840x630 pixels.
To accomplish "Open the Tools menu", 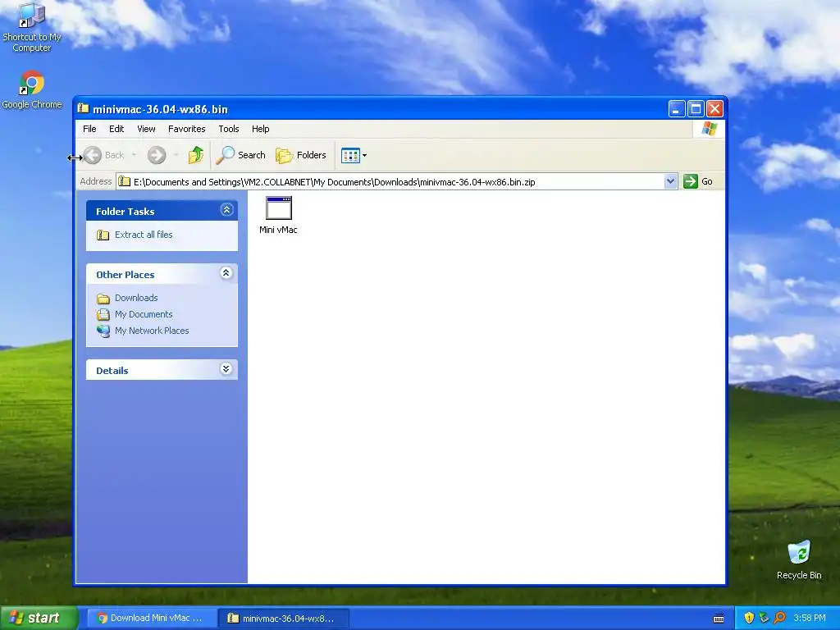I will 228,129.
